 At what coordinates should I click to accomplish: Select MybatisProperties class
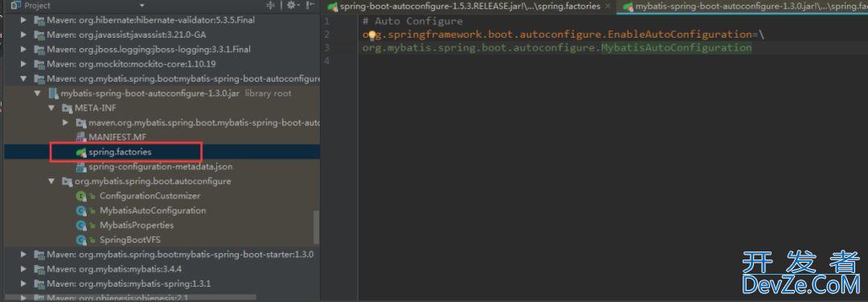tap(137, 225)
